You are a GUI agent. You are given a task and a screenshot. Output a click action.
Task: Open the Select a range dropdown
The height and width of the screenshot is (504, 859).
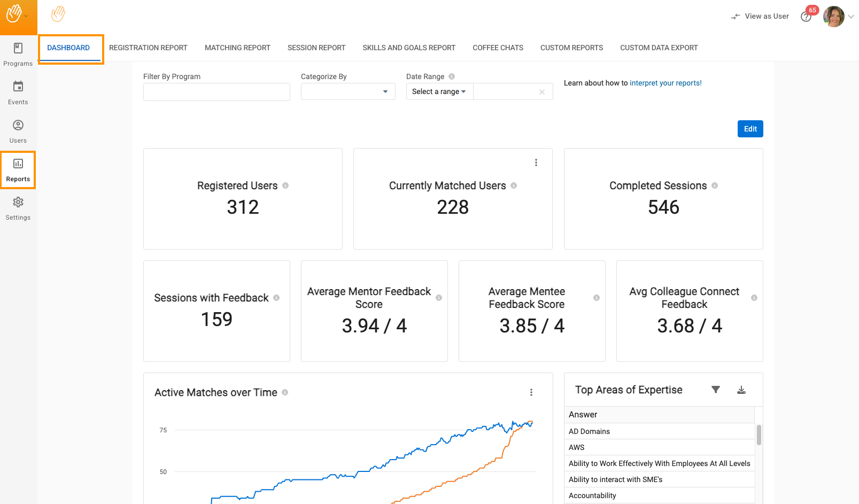coord(439,91)
